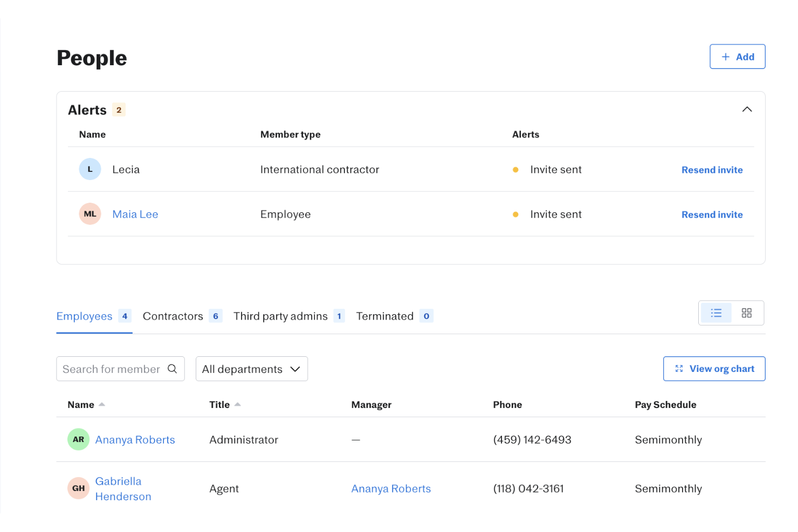Click the Search for member input field
Screen dimensions: 798x532
click(113, 369)
